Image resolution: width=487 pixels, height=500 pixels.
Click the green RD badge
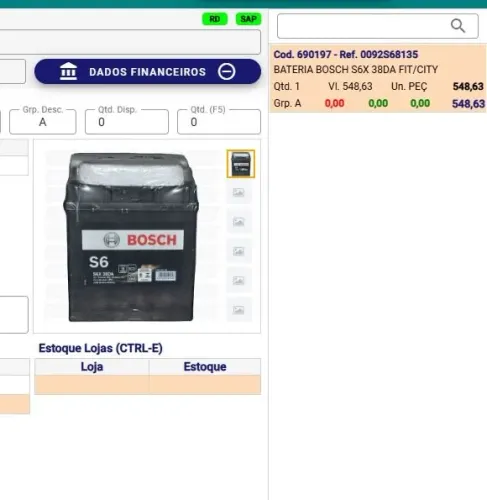click(x=215, y=19)
